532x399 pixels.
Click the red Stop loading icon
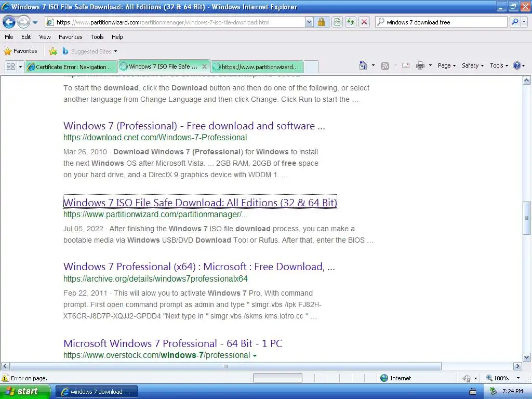tap(364, 22)
